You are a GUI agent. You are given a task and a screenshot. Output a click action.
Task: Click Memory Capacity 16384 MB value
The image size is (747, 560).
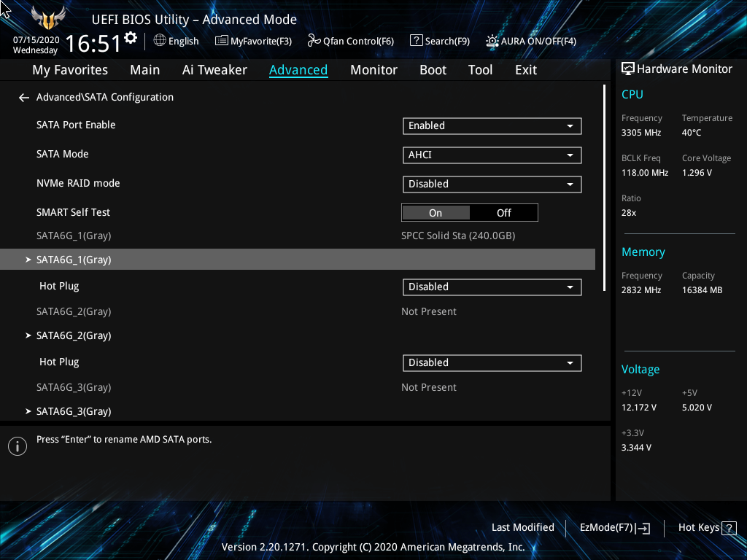702,290
